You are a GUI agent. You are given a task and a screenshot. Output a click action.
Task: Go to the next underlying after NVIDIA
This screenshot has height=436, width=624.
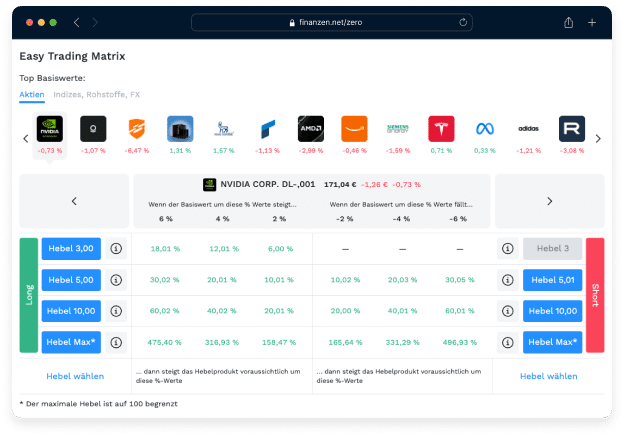[549, 201]
